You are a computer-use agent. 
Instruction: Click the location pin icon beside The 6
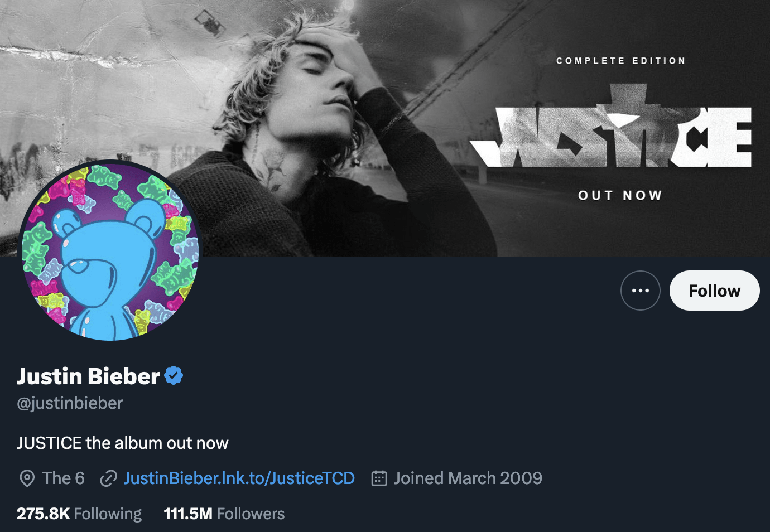coord(26,478)
